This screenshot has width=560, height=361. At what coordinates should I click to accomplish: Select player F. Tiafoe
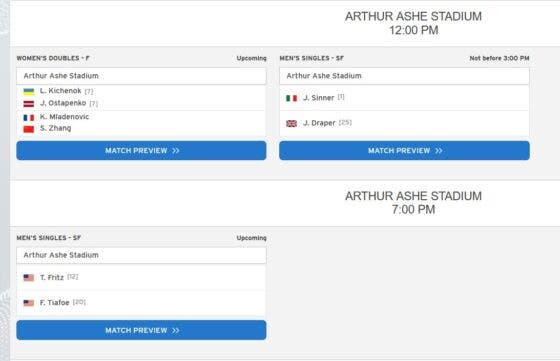click(x=55, y=303)
